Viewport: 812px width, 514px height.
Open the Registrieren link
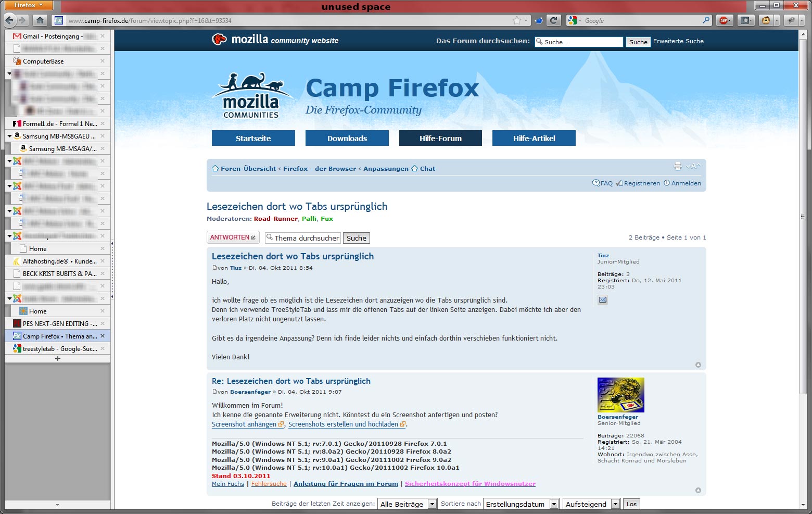[x=642, y=183]
